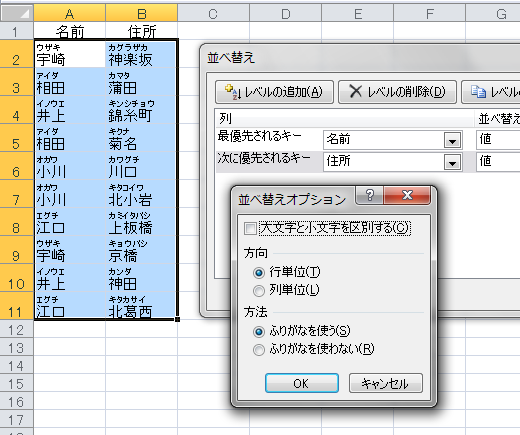The width and height of the screenshot is (520, 435).
Task: Click the Copy Level button icon
Action: (x=478, y=91)
